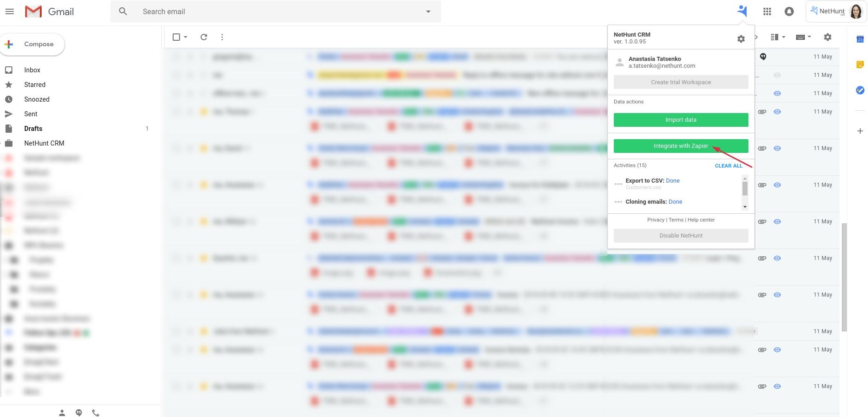Toggle split pane mode icon

pyautogui.click(x=775, y=37)
